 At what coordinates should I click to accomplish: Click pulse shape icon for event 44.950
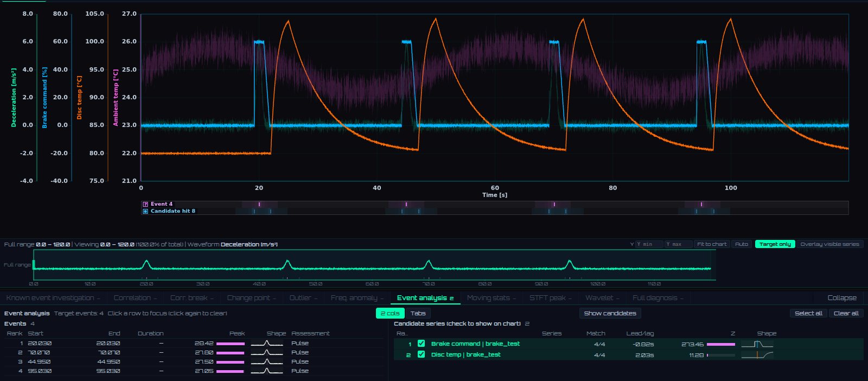[x=267, y=362]
